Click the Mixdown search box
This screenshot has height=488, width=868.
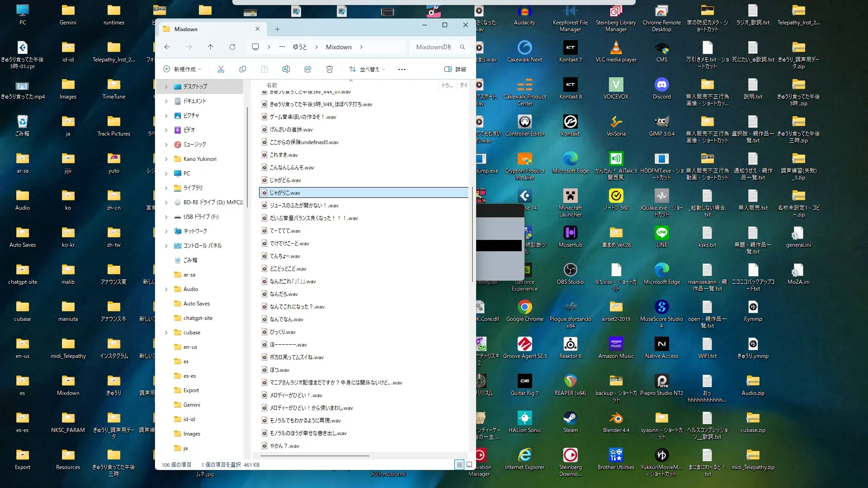pos(434,47)
